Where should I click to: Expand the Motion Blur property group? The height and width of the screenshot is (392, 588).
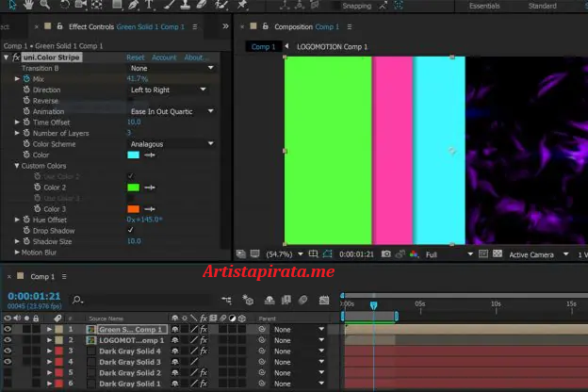tap(17, 253)
